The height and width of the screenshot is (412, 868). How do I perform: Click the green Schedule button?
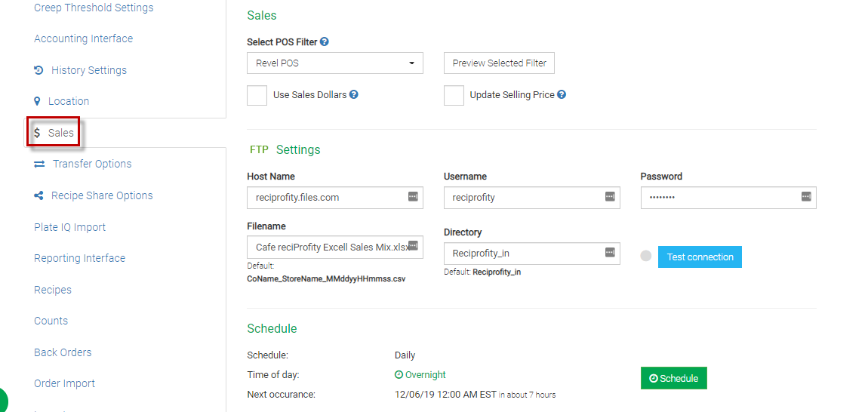[673, 379]
